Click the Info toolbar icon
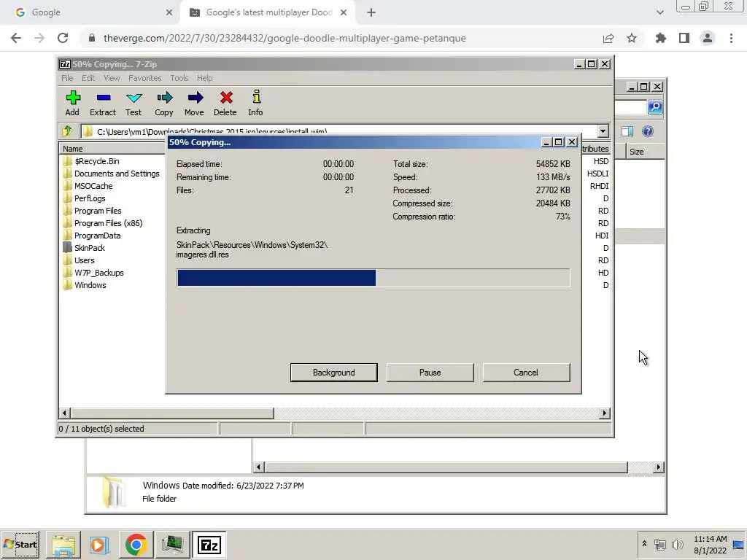Screen dimensions: 747x560 [x=256, y=103]
